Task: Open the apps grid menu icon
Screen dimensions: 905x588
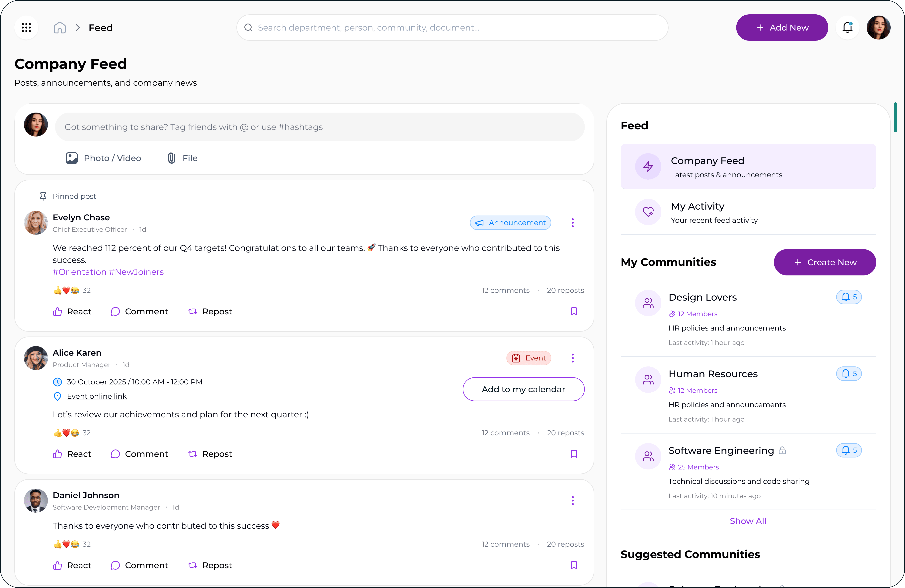Action: pos(26,27)
